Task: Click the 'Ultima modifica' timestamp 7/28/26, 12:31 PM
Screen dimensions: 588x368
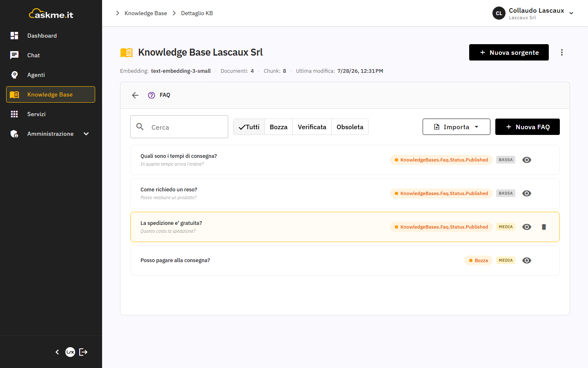Action: point(360,71)
